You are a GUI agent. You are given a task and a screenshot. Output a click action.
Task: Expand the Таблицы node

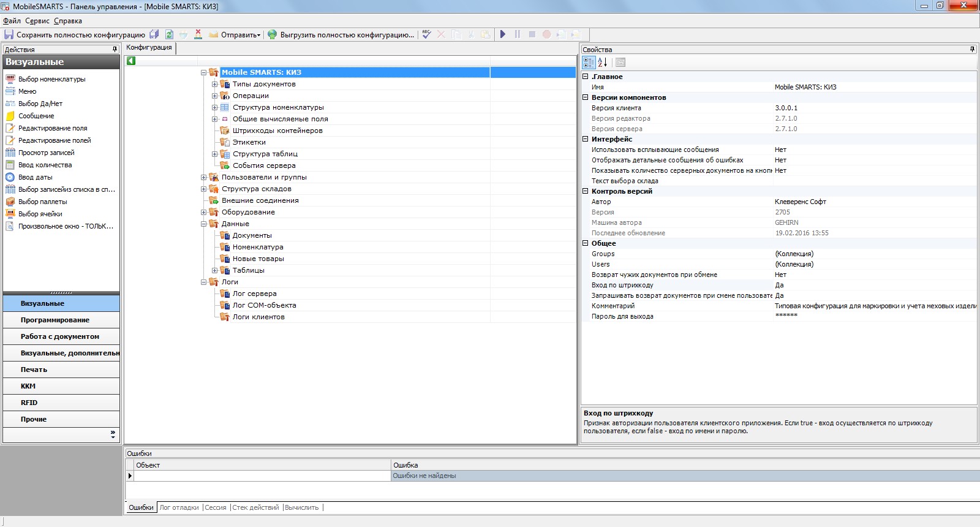[215, 270]
